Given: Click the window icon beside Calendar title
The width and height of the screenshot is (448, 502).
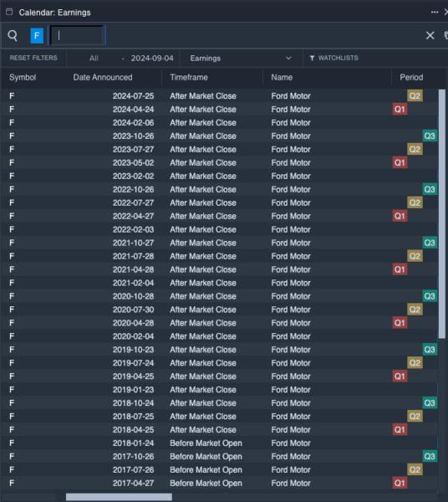Looking at the screenshot, I should click(x=9, y=13).
